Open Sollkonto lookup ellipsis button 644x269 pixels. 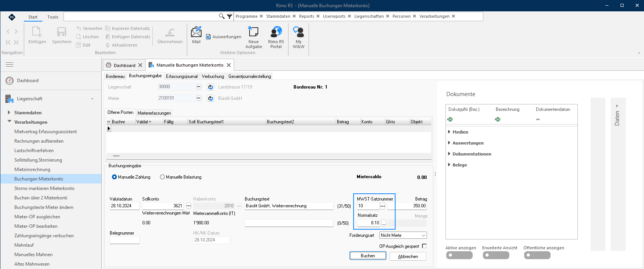189,206
